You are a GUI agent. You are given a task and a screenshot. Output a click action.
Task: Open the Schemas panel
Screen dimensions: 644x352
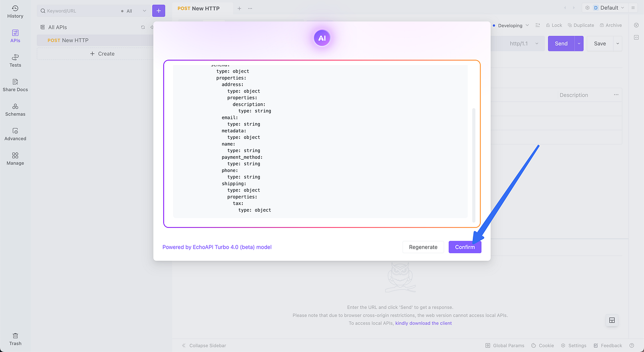click(15, 109)
